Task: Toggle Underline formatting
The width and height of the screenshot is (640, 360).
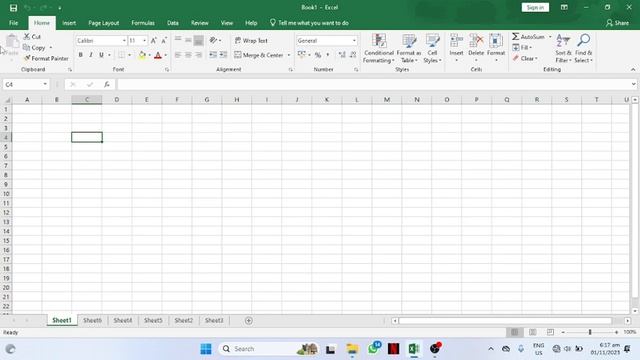Action: pyautogui.click(x=101, y=55)
